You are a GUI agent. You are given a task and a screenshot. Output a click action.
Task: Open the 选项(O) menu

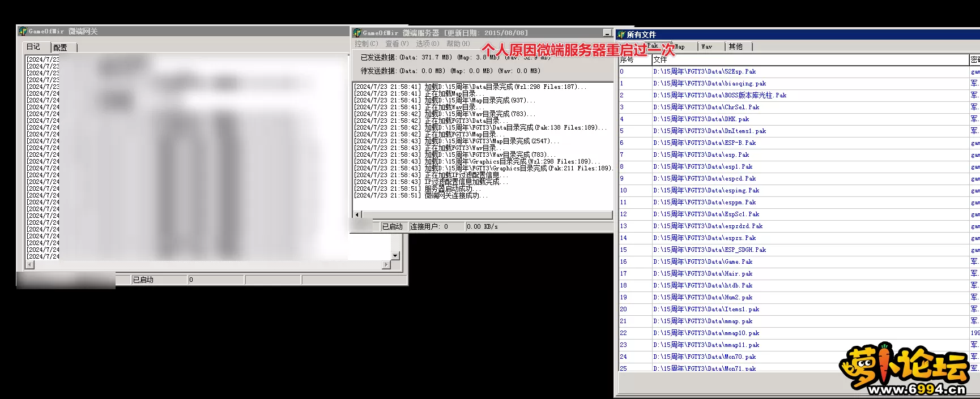pyautogui.click(x=427, y=44)
